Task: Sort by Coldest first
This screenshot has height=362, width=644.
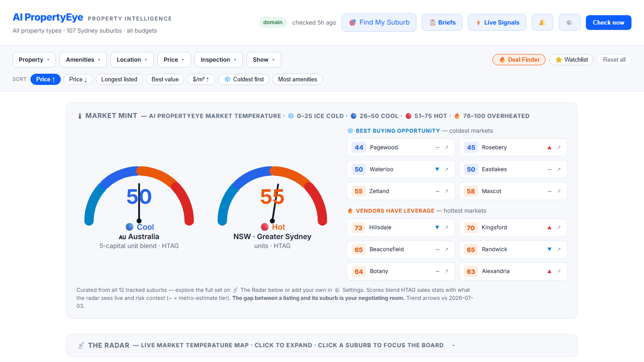Action: [244, 79]
